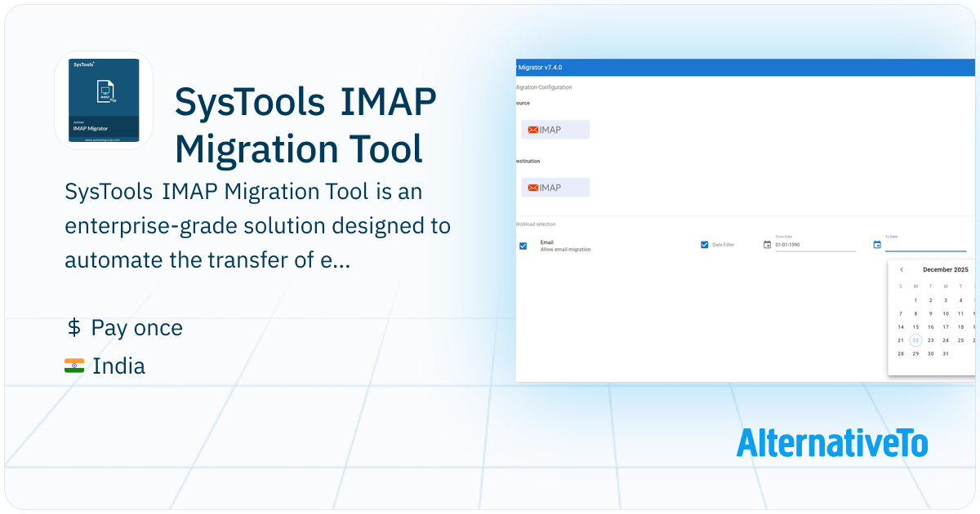Go to previous month using the chevron
The image size is (980, 514).
click(x=901, y=269)
